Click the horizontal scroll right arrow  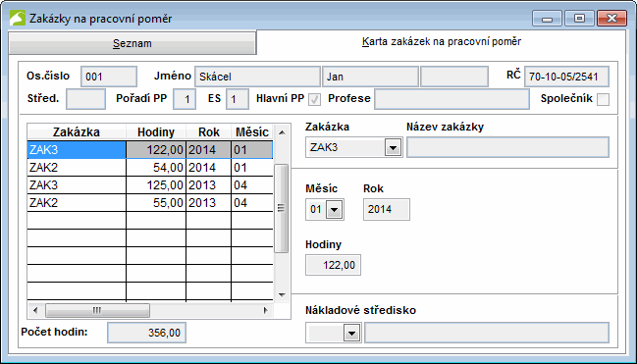tap(265, 311)
